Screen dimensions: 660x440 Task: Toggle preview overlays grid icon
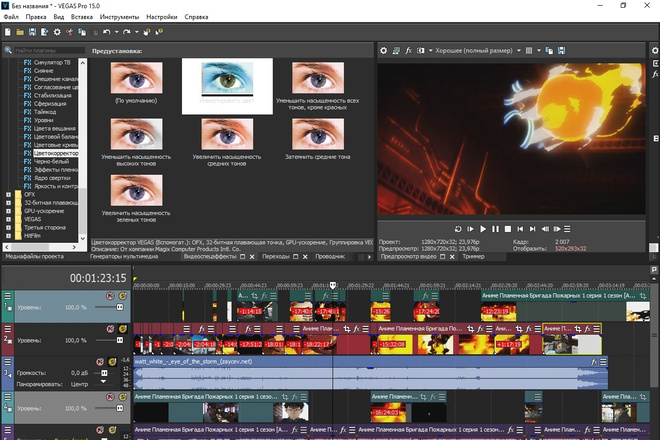(x=529, y=51)
